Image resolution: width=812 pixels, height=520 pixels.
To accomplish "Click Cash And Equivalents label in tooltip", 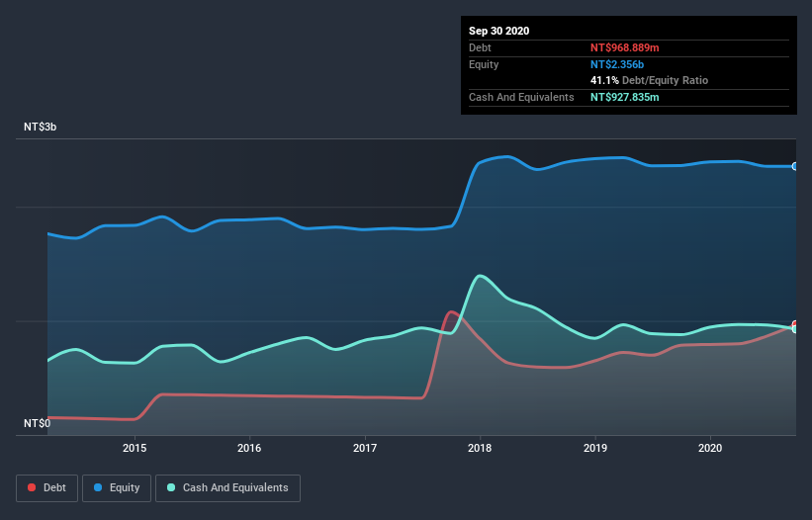I will click(x=521, y=97).
